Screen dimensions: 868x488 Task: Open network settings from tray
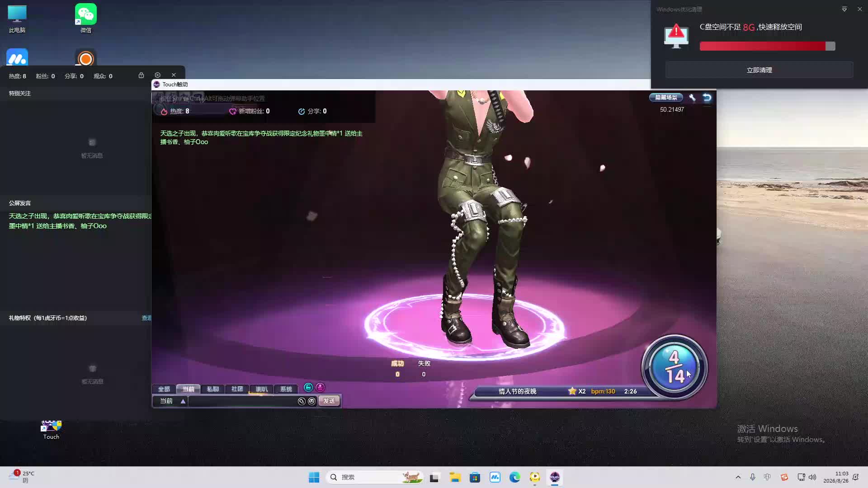click(801, 477)
